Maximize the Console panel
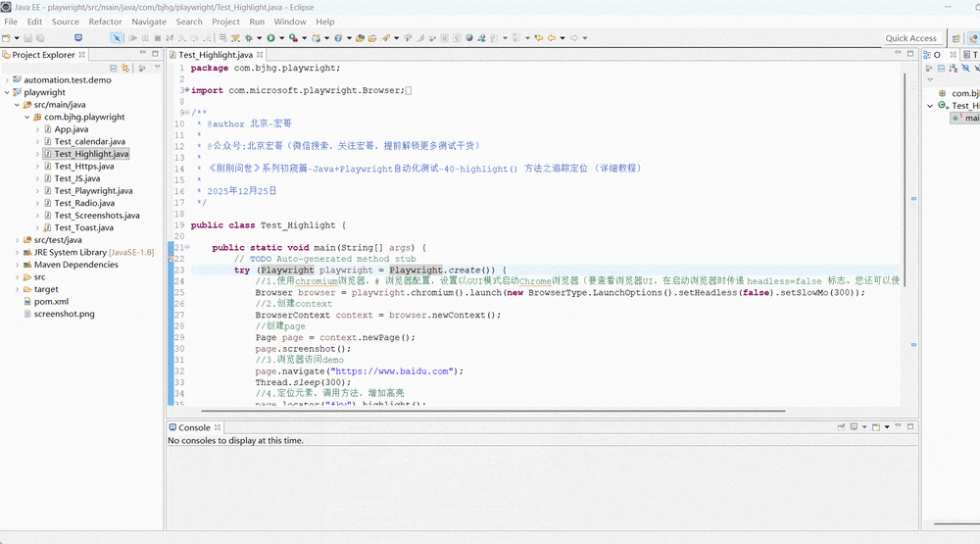 pyautogui.click(x=910, y=425)
